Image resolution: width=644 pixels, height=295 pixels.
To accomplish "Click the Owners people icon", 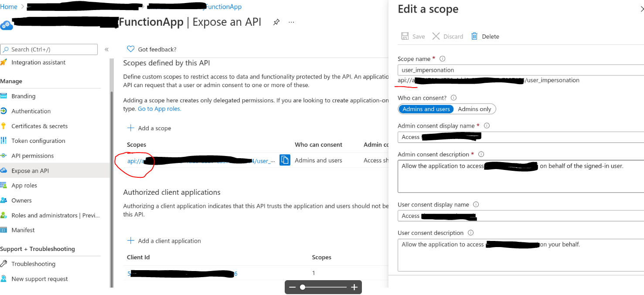I will pyautogui.click(x=4, y=200).
